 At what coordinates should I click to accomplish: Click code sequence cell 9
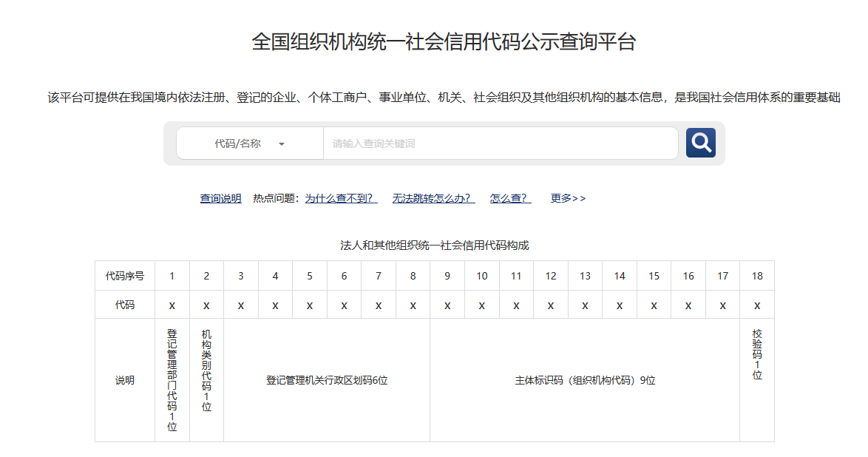tap(447, 276)
